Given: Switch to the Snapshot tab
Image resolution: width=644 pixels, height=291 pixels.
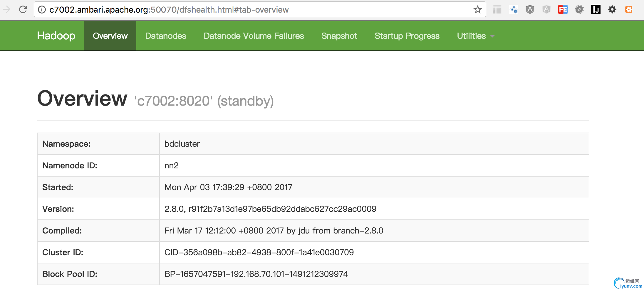Looking at the screenshot, I should [339, 36].
